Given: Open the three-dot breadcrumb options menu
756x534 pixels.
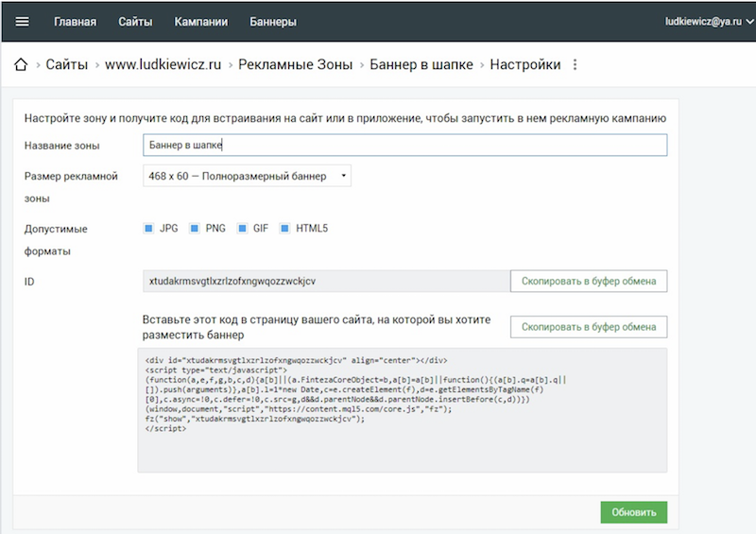Looking at the screenshot, I should pos(575,64).
